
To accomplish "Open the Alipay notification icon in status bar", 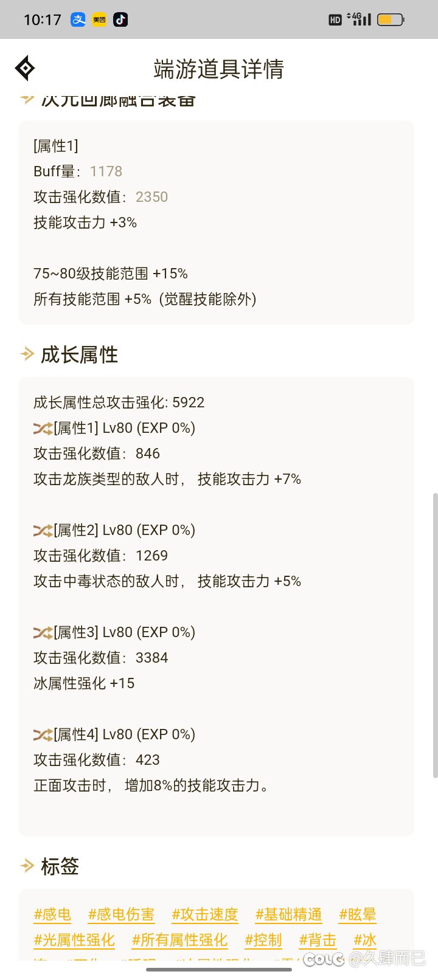I will [x=78, y=19].
